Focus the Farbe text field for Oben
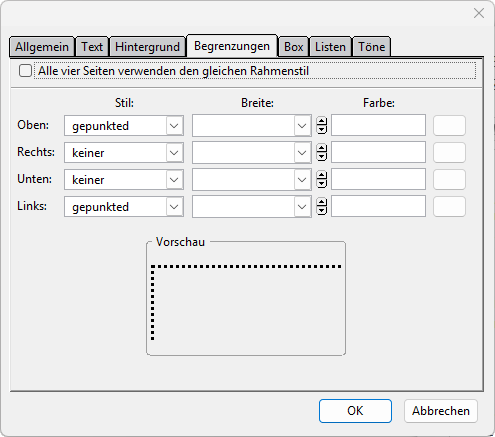495x437 pixels. pyautogui.click(x=378, y=125)
